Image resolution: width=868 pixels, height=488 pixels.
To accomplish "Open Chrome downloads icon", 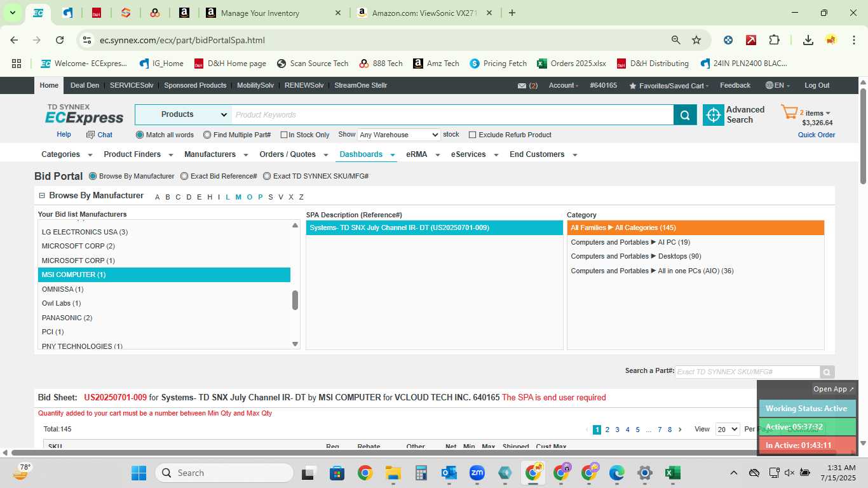I will pos(808,40).
